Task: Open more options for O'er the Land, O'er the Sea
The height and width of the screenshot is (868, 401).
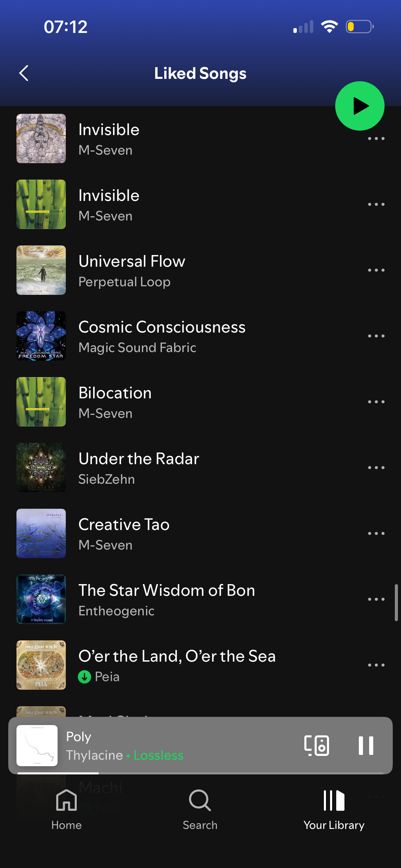Action: (376, 665)
